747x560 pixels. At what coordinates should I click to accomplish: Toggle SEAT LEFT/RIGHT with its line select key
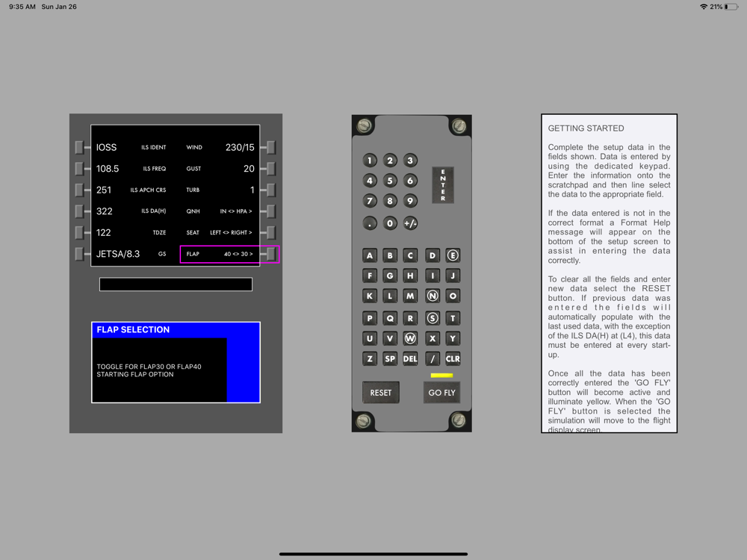(x=271, y=232)
